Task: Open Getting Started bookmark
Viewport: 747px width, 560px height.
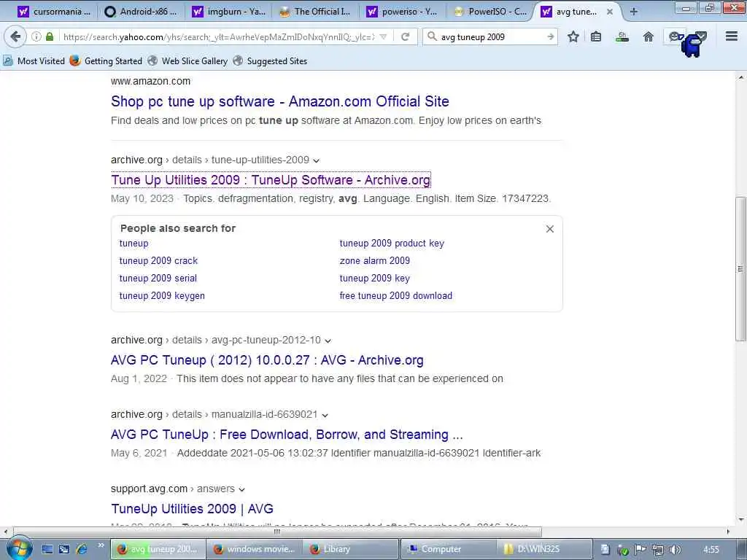Action: coord(106,61)
